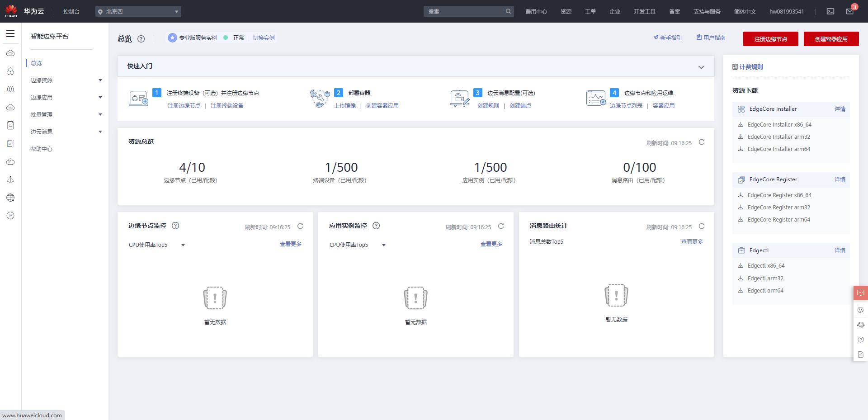This screenshot has height=420, width=868.
Task: Collapse the 快速入门 section
Action: (x=701, y=67)
